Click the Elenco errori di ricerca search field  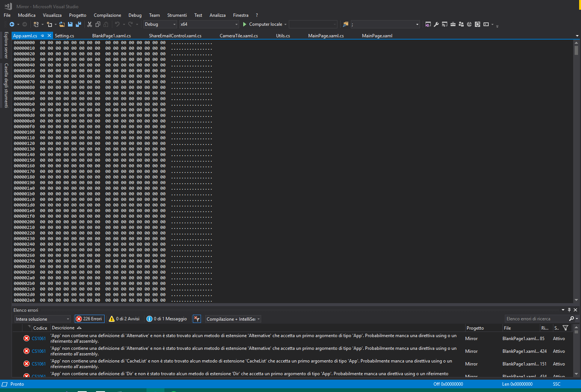click(x=536, y=318)
